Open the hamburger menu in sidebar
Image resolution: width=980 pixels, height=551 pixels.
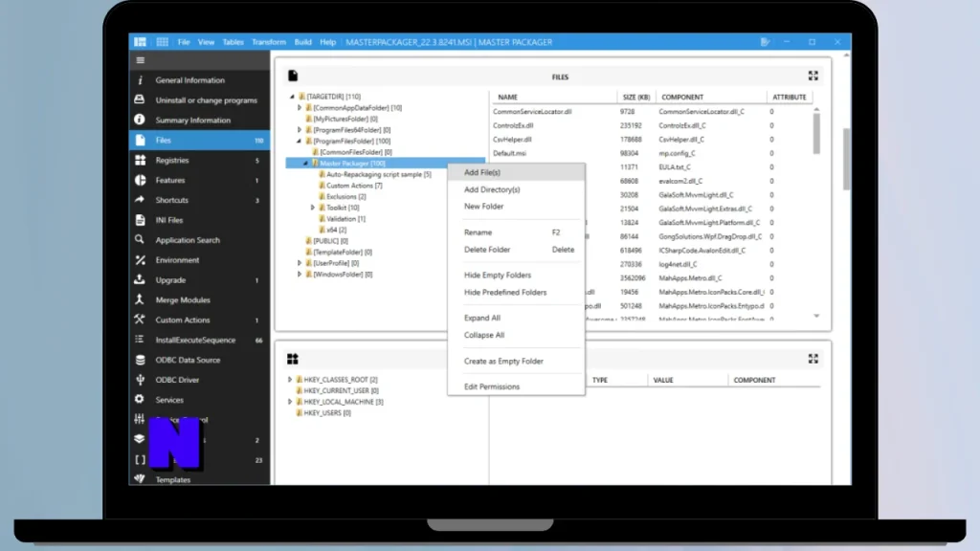click(140, 60)
